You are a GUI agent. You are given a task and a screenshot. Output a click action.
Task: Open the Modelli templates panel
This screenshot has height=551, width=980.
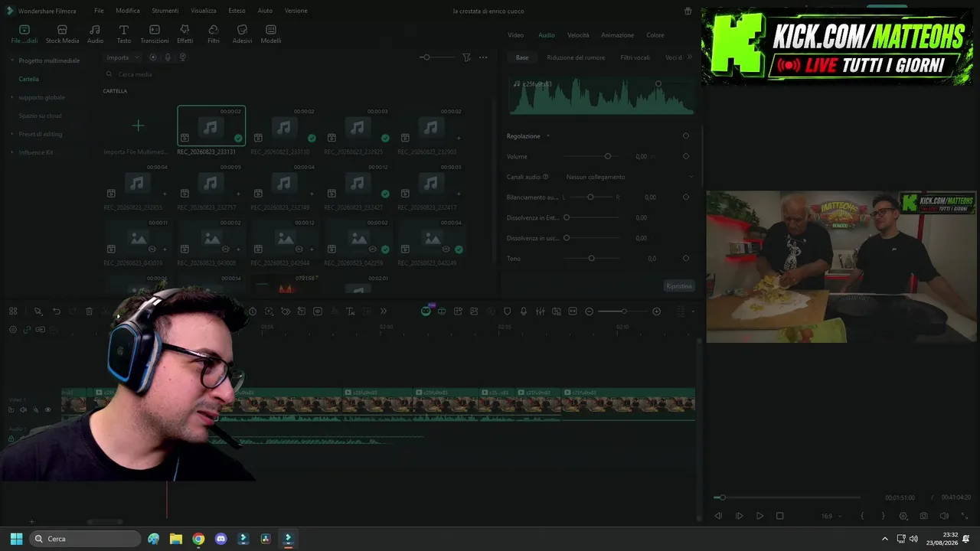point(271,34)
